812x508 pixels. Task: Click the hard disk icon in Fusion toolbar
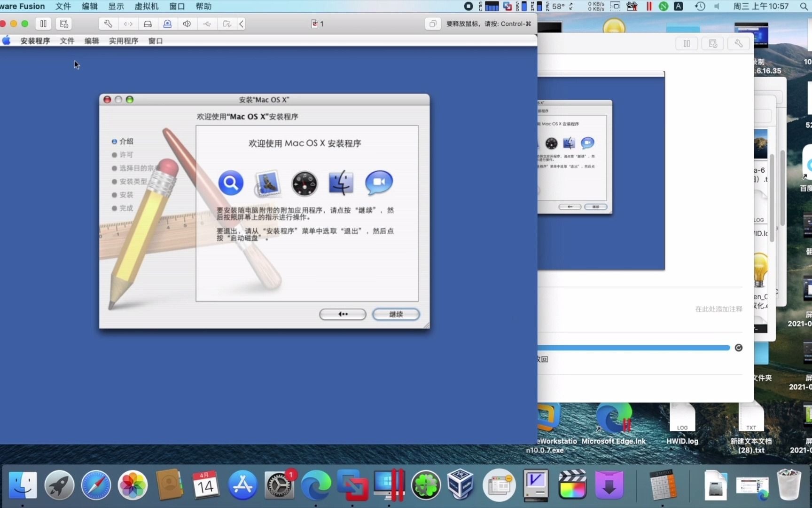point(148,24)
